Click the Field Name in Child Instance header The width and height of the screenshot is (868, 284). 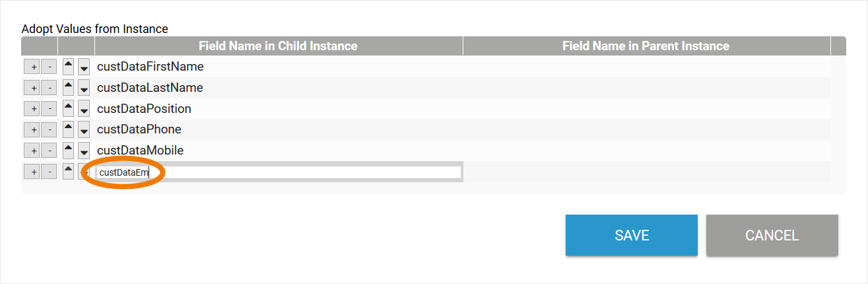coord(278,46)
